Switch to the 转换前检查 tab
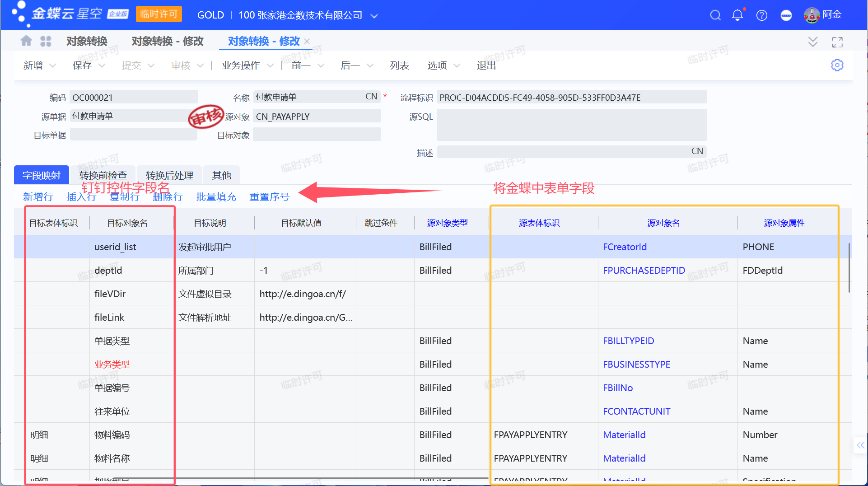 (x=103, y=175)
